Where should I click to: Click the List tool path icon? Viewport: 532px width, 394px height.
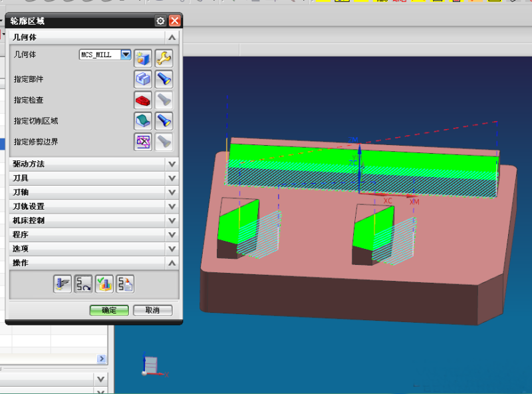point(125,284)
